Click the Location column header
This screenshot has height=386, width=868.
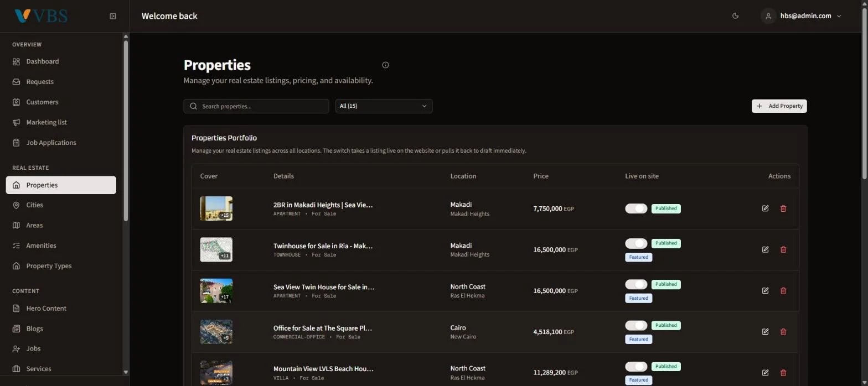[463, 176]
